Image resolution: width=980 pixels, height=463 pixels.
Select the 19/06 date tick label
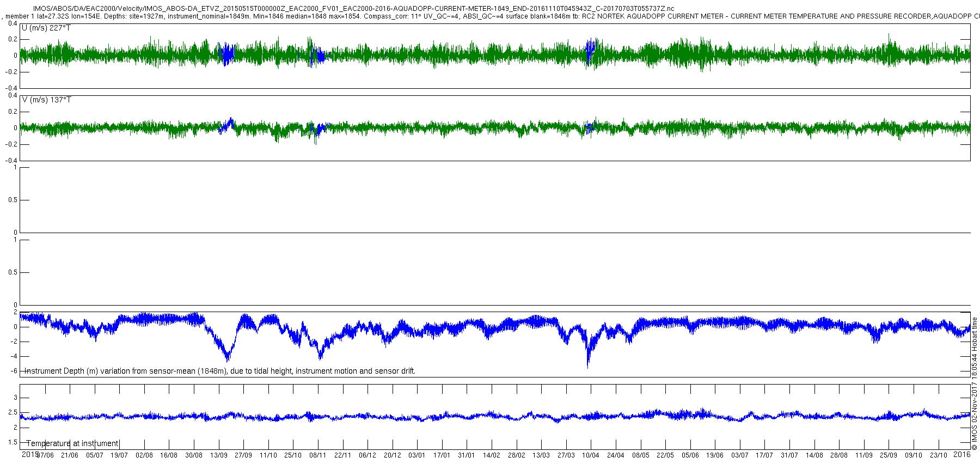point(715,455)
